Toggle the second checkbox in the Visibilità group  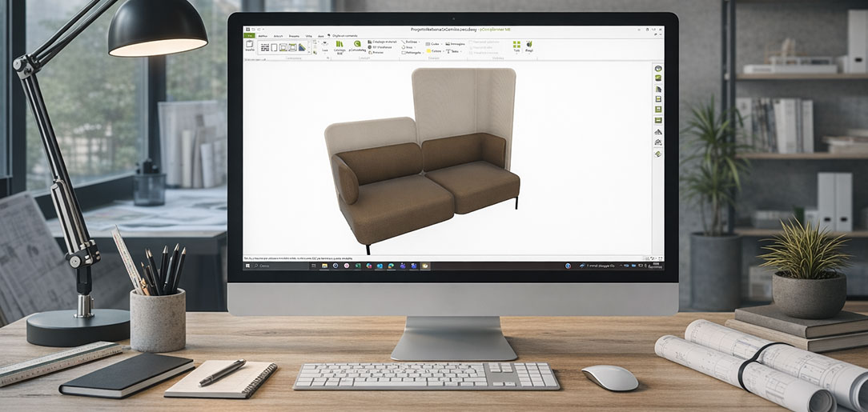pos(472,46)
